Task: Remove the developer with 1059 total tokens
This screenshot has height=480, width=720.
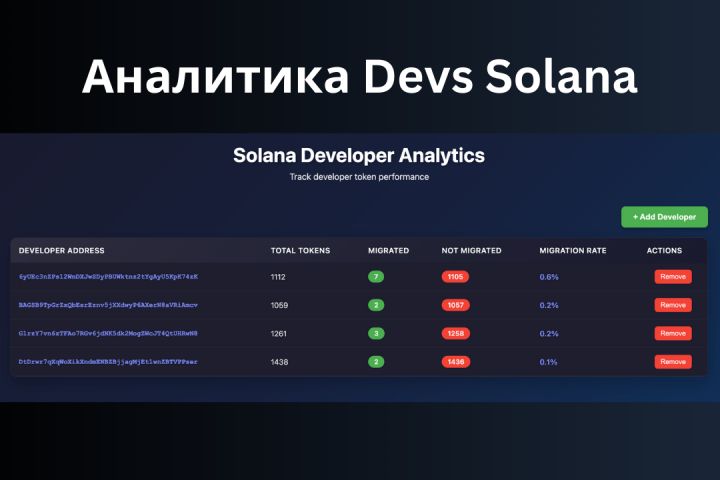Action: coord(673,305)
